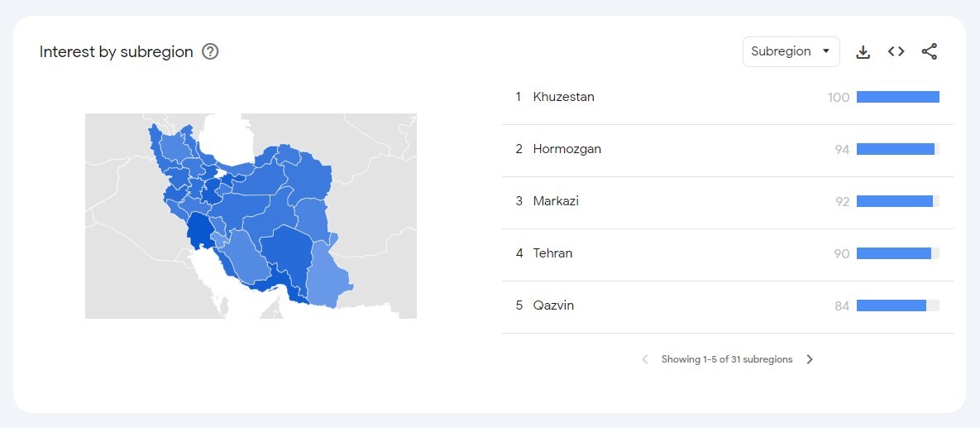Click the Hormozgan value 94 bar
The height and width of the screenshot is (428, 980).
pos(898,149)
